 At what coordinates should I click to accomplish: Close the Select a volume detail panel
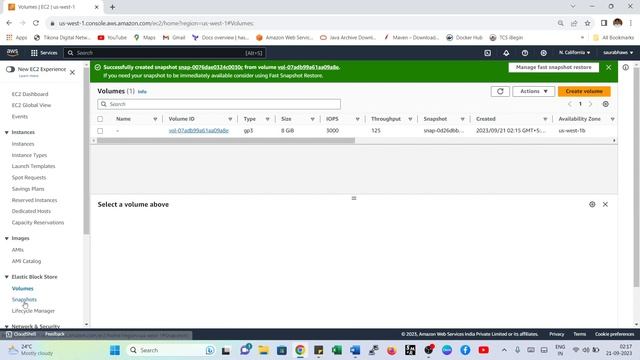pyautogui.click(x=605, y=204)
